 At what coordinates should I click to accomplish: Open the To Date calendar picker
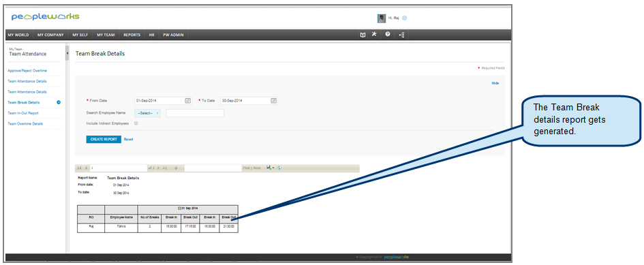point(273,101)
